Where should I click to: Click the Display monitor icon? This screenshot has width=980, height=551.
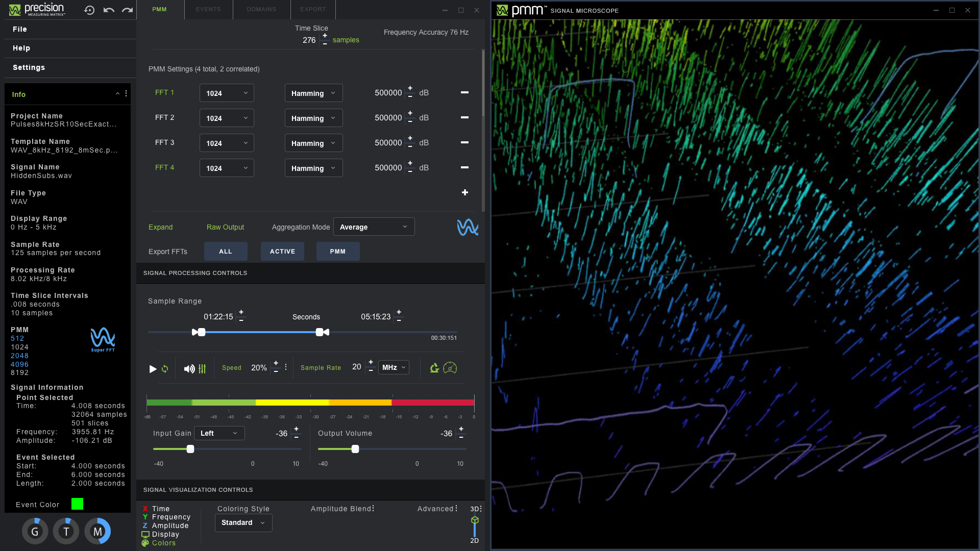pos(145,534)
